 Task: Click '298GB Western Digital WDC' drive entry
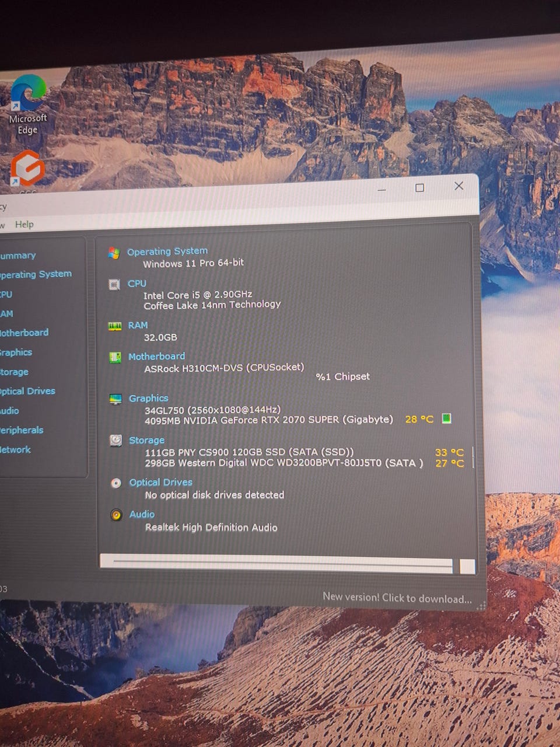pyautogui.click(x=284, y=463)
